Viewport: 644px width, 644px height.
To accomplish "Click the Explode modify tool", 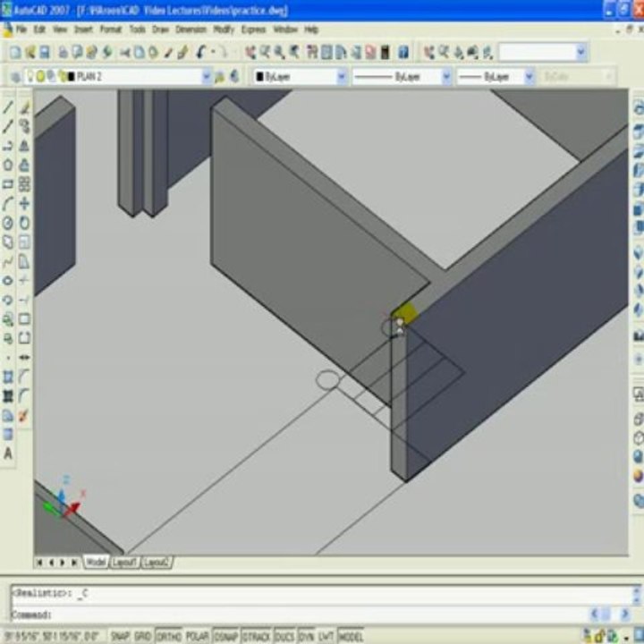I will click(25, 416).
